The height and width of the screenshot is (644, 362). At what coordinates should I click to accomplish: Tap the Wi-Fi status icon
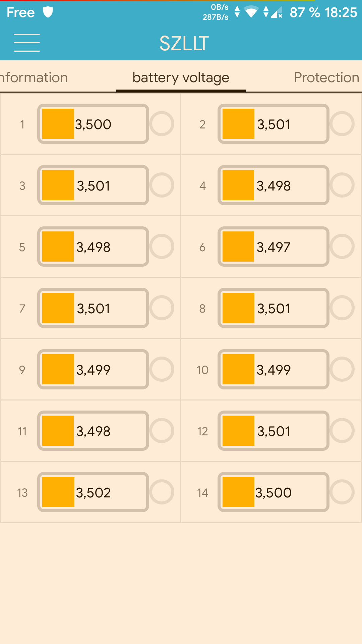[x=251, y=12]
